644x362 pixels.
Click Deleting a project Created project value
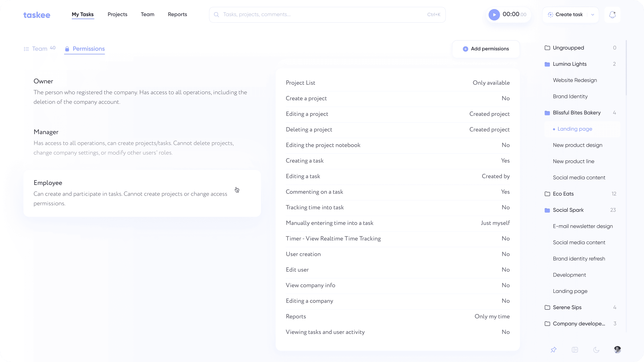coord(489,129)
